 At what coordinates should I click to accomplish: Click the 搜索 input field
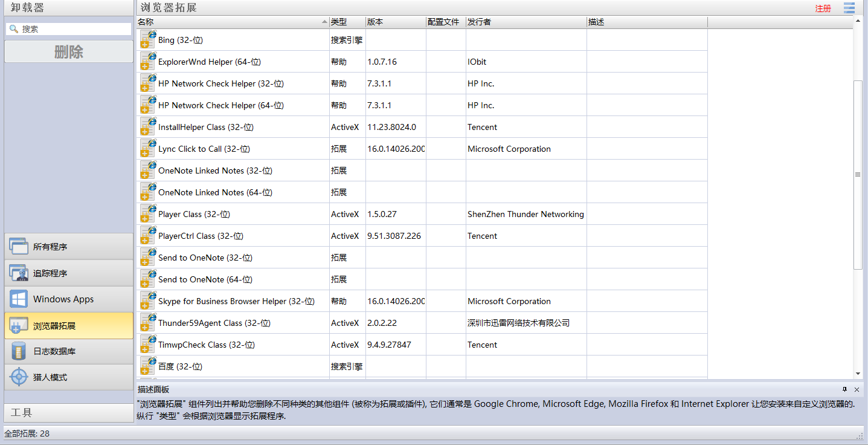point(68,29)
